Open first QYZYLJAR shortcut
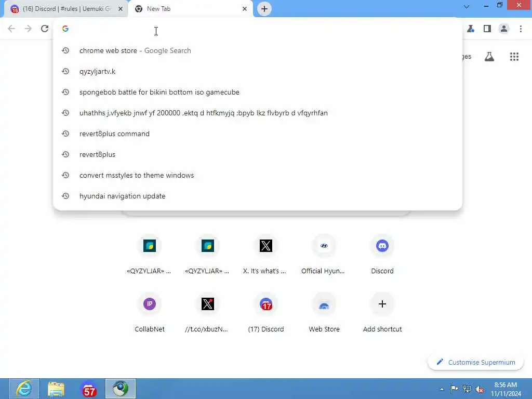Image resolution: width=532 pixels, height=399 pixels. coord(149,254)
